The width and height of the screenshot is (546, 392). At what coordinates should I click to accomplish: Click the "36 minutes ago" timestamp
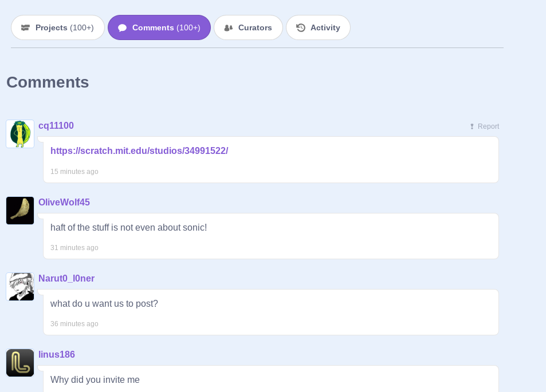[74, 324]
